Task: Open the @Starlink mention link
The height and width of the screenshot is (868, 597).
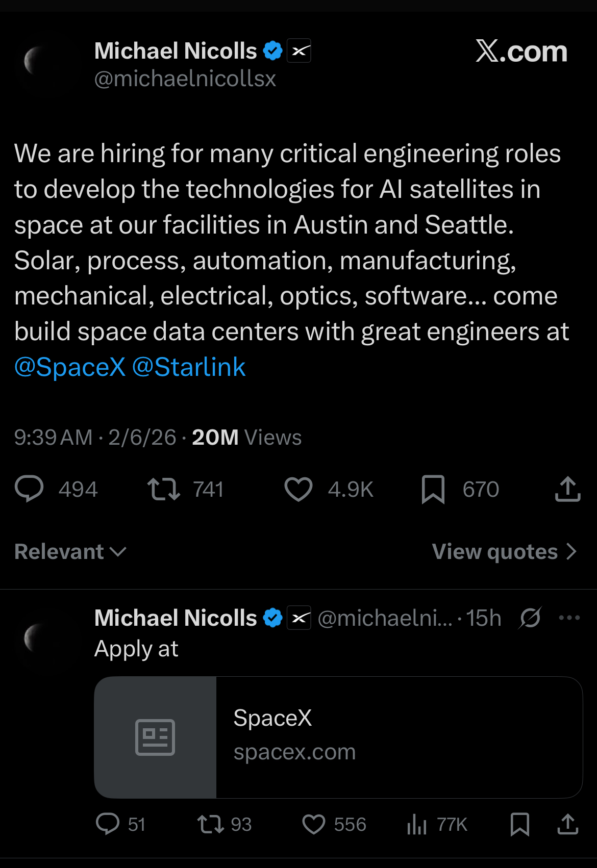Action: click(189, 367)
